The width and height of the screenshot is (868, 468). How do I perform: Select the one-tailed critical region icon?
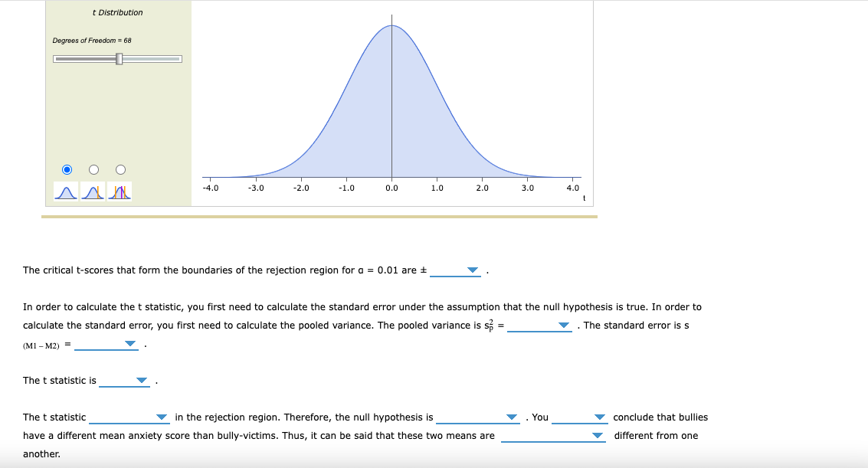pos(93,191)
